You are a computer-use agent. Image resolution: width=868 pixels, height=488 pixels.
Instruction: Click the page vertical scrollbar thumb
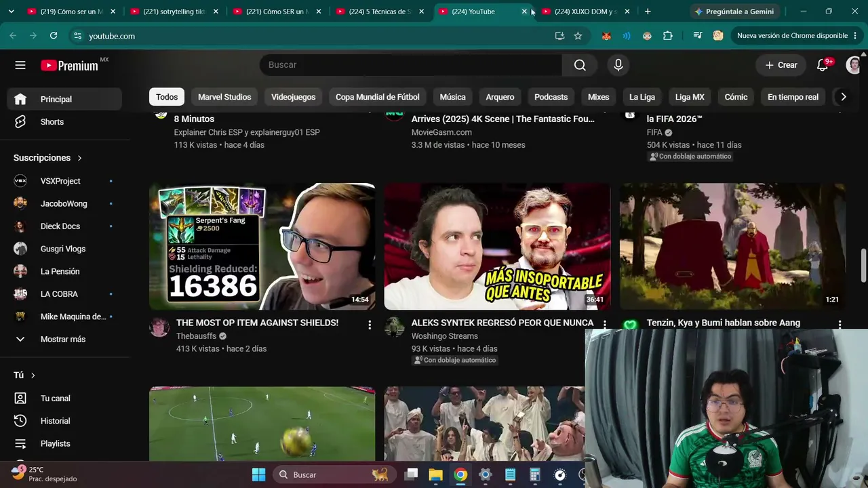click(x=864, y=266)
